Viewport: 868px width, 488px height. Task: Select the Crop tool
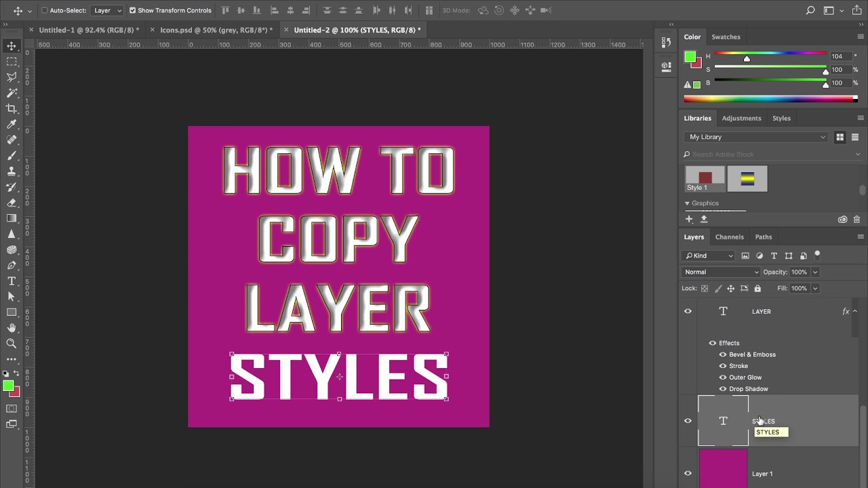(x=12, y=108)
